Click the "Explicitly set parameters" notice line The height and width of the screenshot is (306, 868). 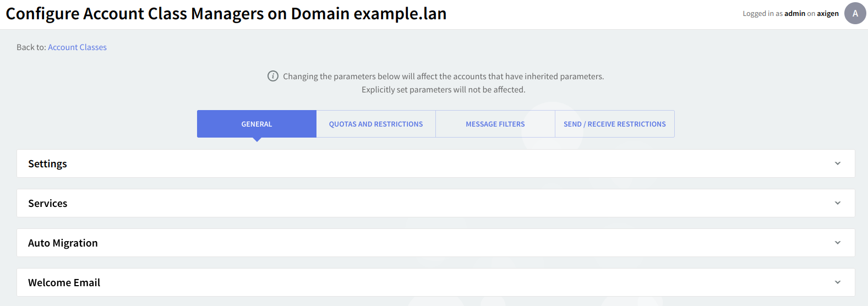[x=443, y=90]
